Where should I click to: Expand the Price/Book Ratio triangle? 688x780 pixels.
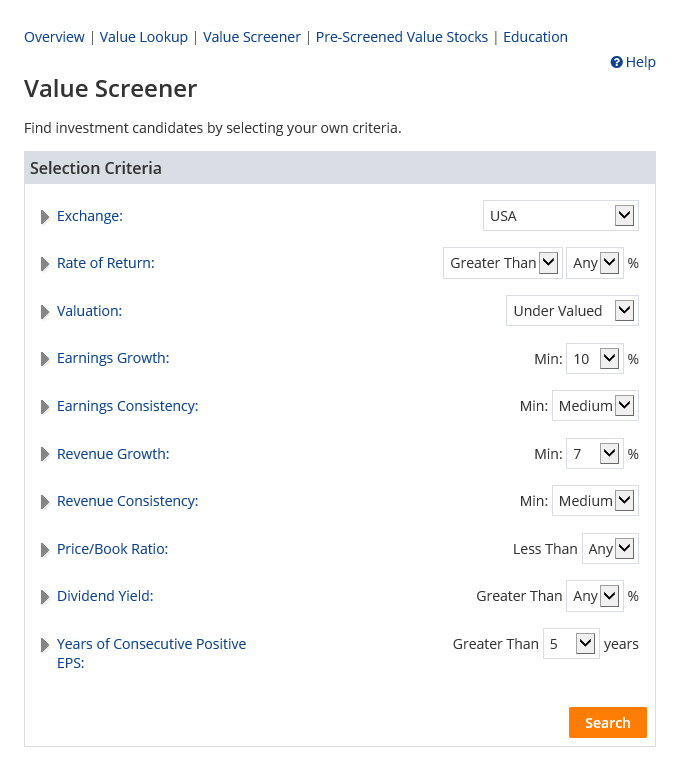click(45, 550)
